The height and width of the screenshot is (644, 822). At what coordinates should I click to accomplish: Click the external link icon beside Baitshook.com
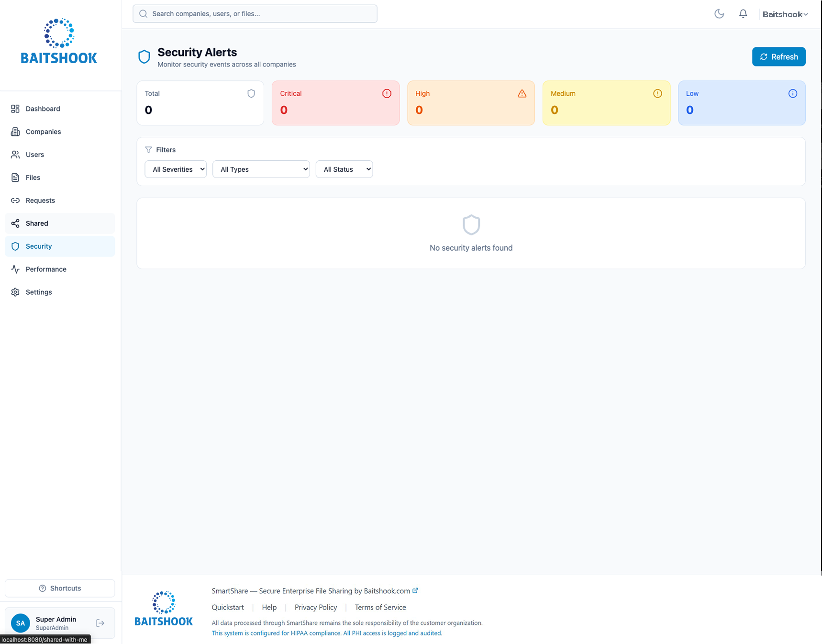[415, 591]
